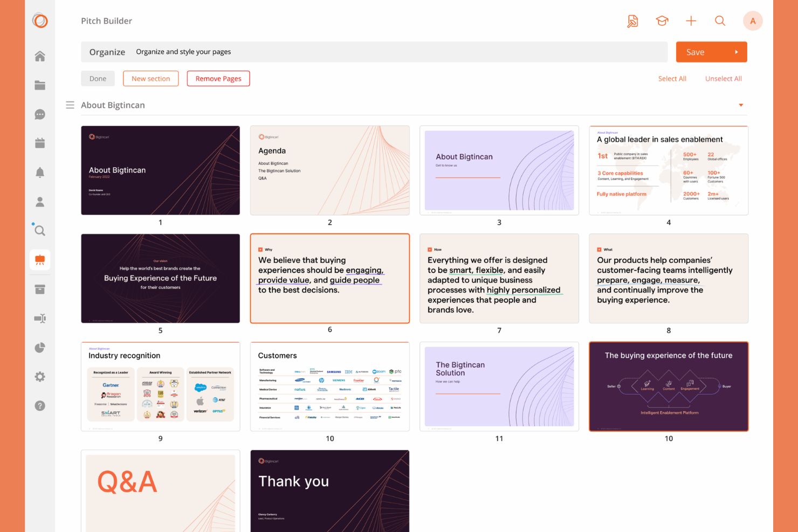Select the Industry recognition slide

click(160, 386)
